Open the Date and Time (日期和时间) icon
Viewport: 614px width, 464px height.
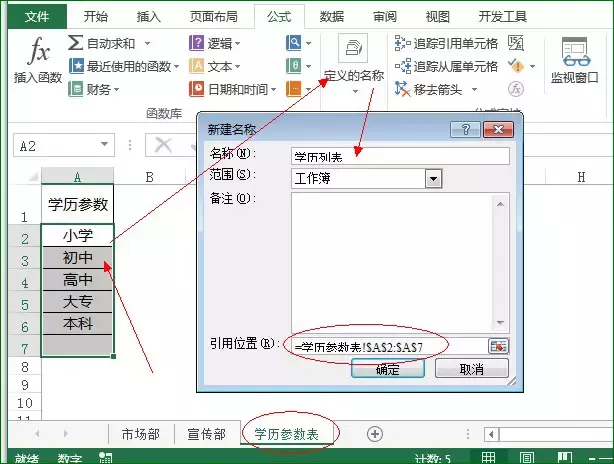pyautogui.click(x=197, y=89)
